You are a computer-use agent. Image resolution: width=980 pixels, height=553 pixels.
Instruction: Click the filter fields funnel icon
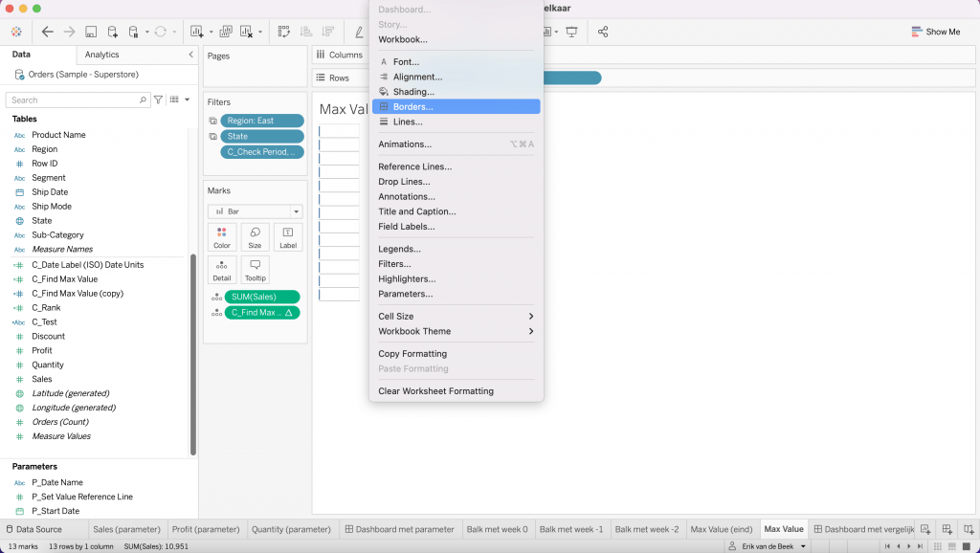coord(159,100)
